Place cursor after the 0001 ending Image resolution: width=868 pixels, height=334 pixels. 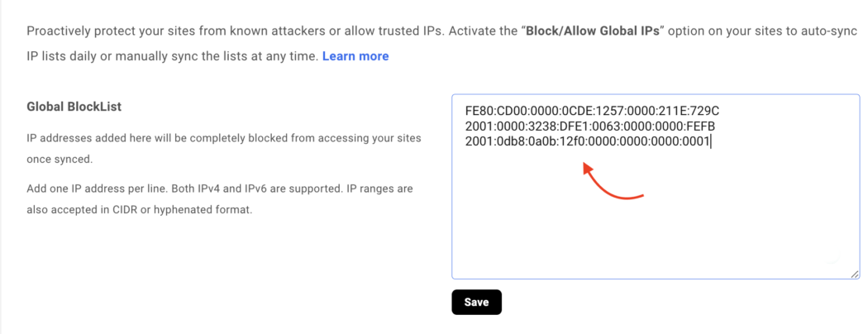pyautogui.click(x=712, y=141)
